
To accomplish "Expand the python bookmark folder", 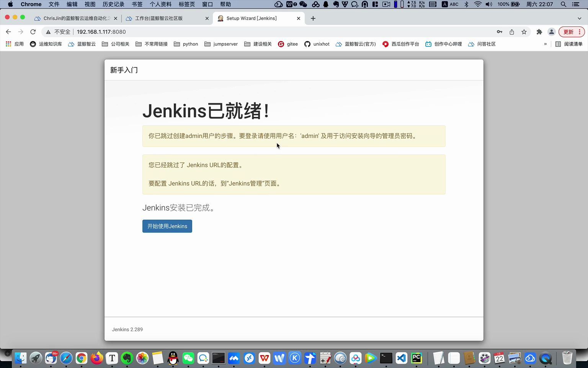I will 186,44.
